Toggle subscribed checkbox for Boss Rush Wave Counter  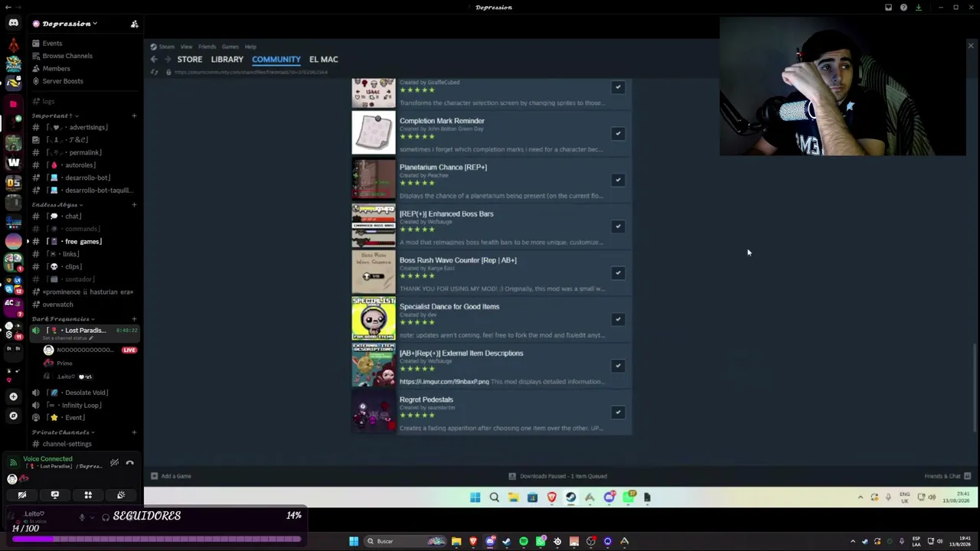point(618,273)
